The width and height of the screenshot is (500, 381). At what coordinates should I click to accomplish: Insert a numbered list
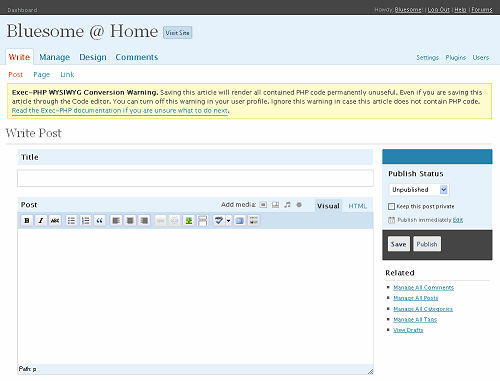click(85, 221)
